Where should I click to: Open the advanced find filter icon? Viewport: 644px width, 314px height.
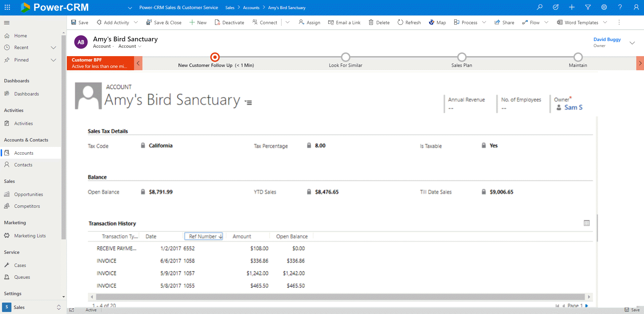588,7
